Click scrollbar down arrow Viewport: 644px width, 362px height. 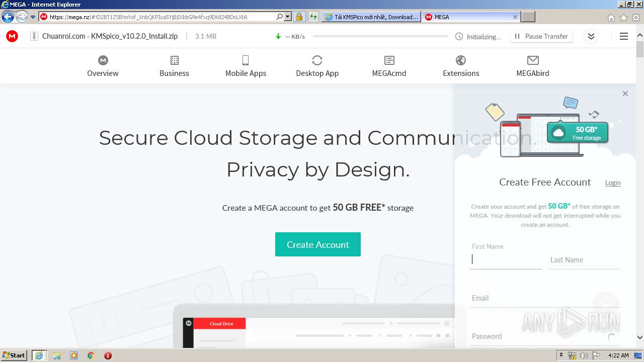639,337
